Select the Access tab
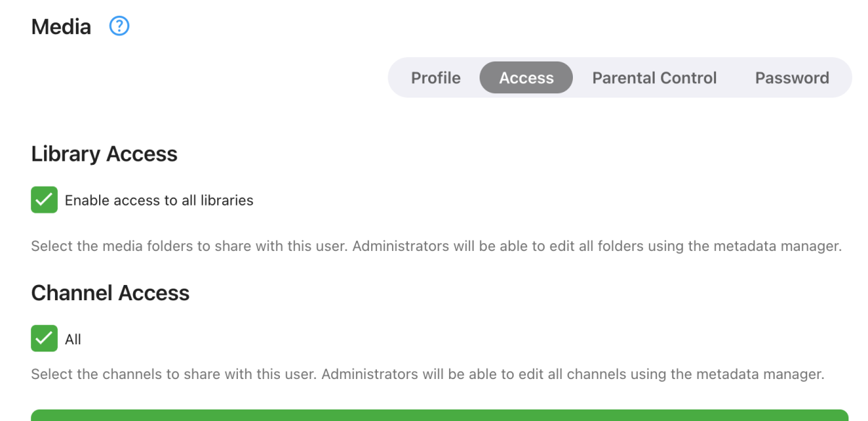This screenshot has height=421, width=868. [526, 78]
